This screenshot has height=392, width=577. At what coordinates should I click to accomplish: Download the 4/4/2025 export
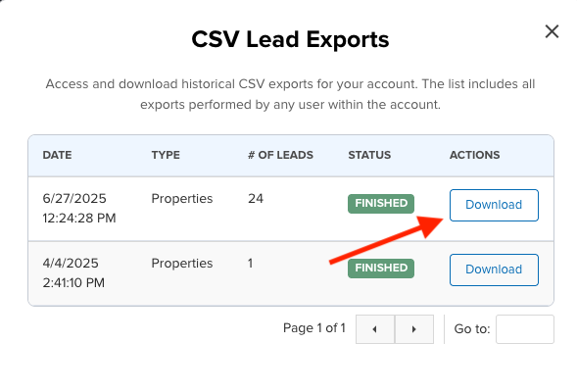[x=494, y=269]
